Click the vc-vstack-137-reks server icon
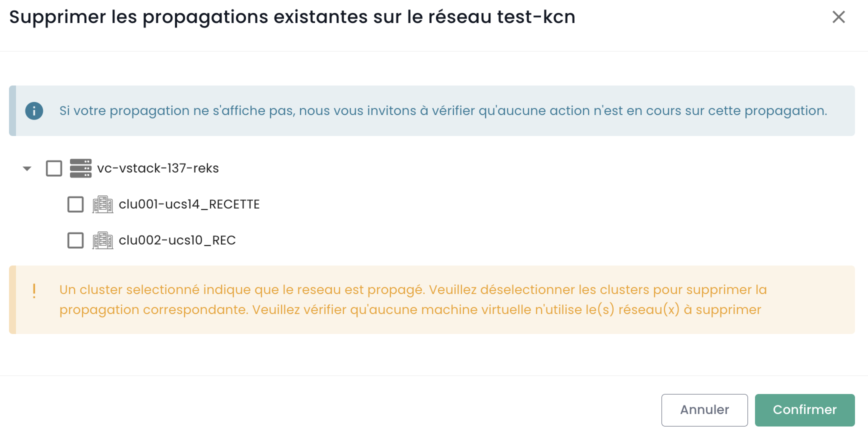 tap(80, 168)
